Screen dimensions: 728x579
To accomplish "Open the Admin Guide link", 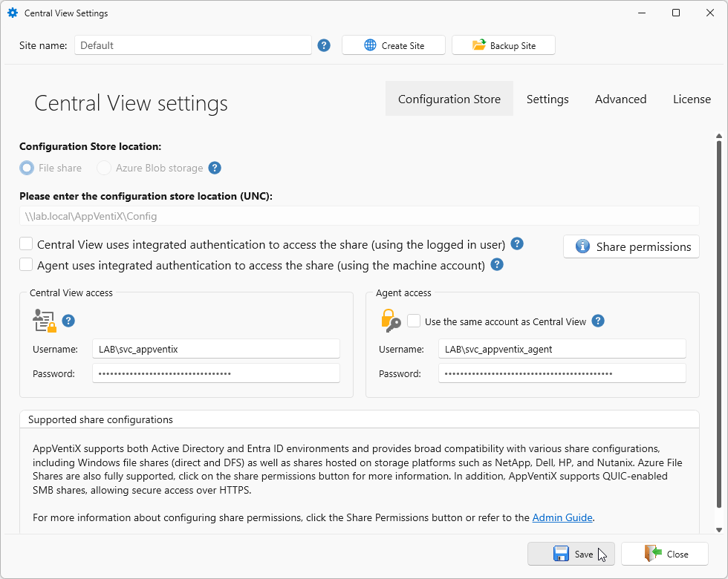I will coord(562,517).
